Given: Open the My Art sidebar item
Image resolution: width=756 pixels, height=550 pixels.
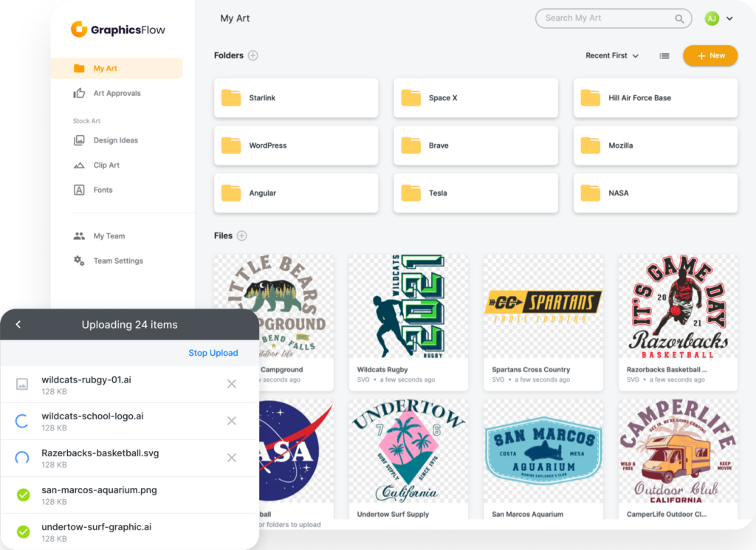Looking at the screenshot, I should coord(117,68).
